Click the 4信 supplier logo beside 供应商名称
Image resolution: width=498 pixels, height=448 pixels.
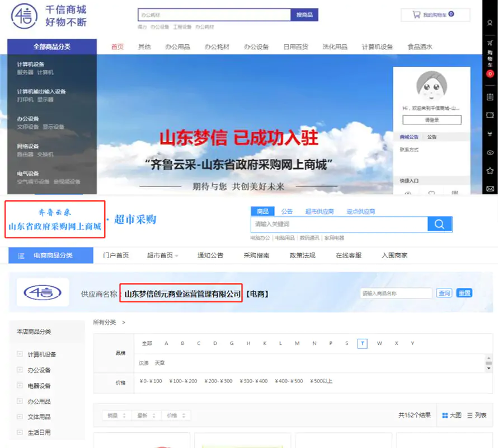coord(43,292)
